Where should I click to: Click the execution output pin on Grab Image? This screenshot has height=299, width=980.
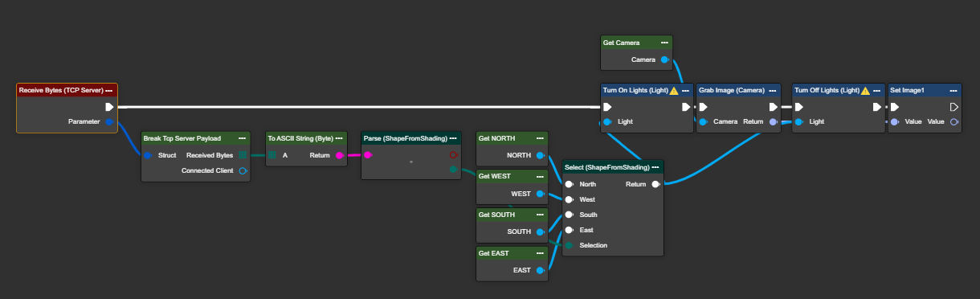click(x=773, y=107)
